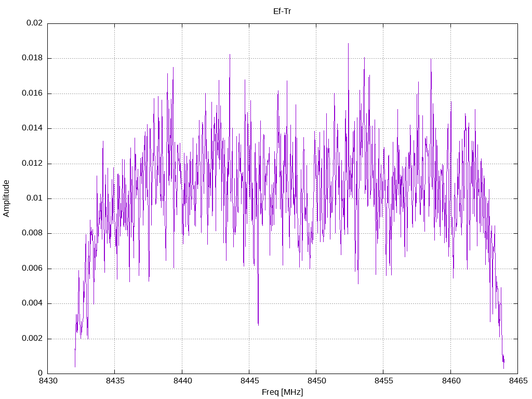Image resolution: width=532 pixels, height=399 pixels.
Task: Select the 8460 tick label
Action: (451, 381)
